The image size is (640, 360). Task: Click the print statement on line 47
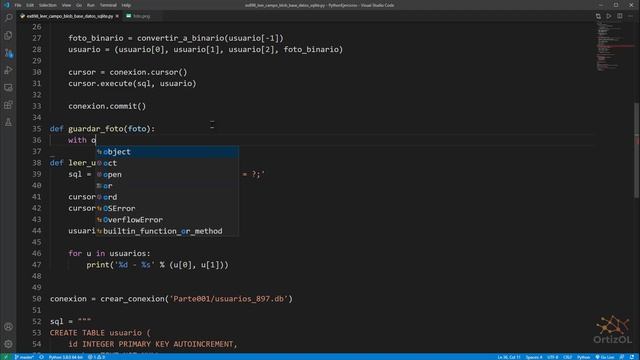157,265
